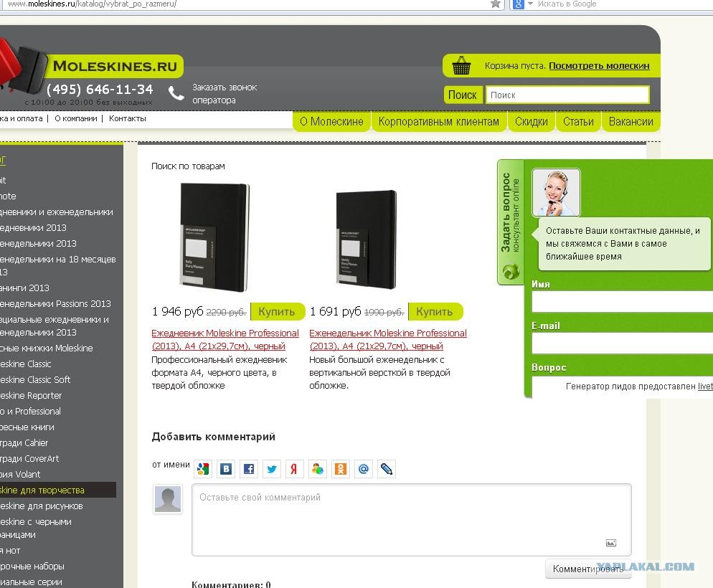Select highlighted 'Moleskine для творчества' sidebar item
Screen dimensions: 713x588
pos(58,490)
